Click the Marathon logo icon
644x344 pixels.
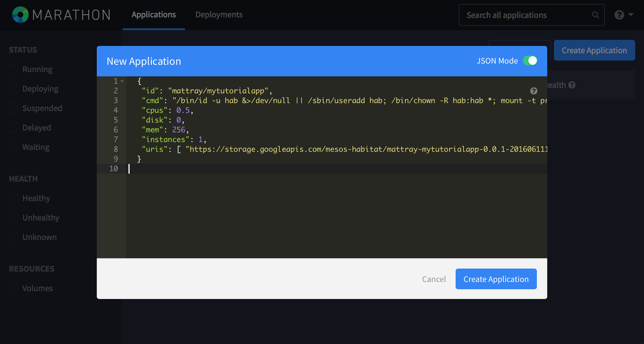coord(20,15)
